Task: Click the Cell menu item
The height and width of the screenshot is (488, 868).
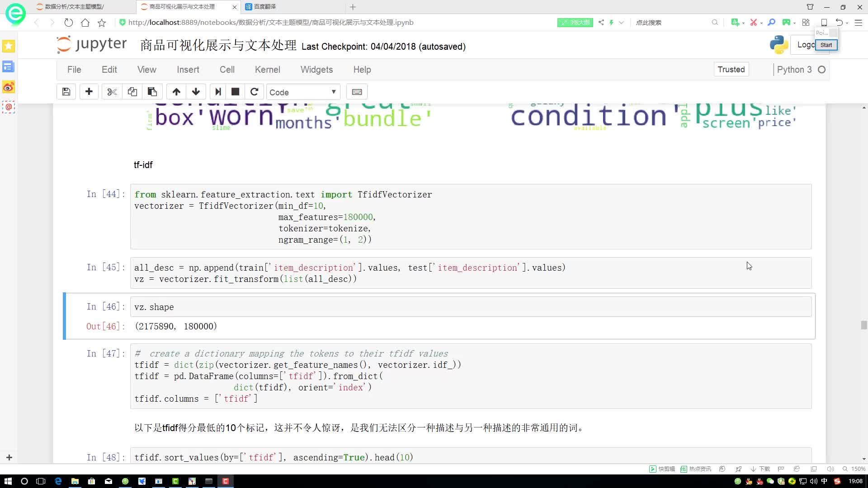Action: [226, 70]
